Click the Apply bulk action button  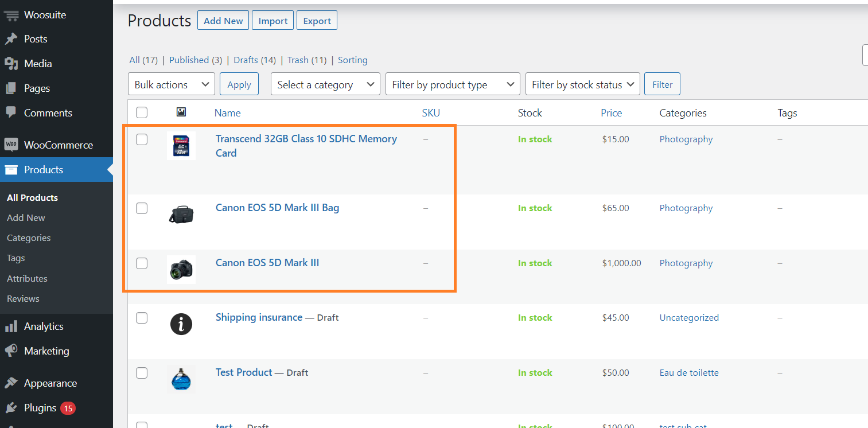(x=239, y=84)
